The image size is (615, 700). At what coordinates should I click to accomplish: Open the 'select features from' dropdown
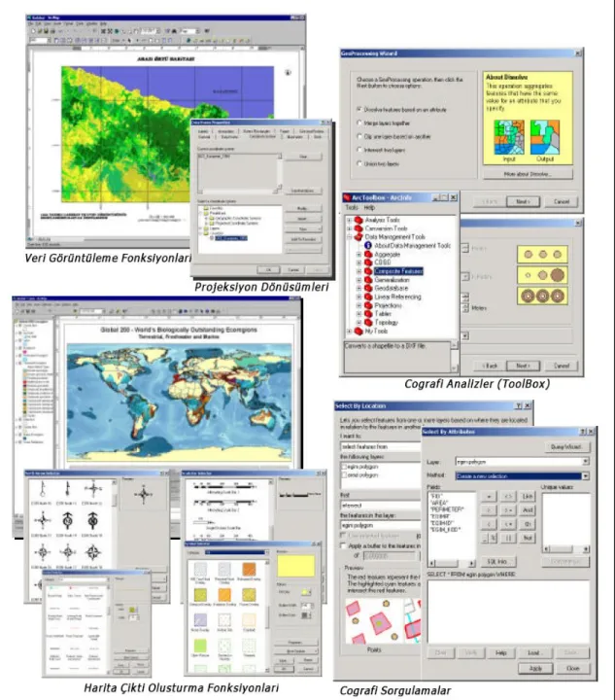[x=380, y=446]
